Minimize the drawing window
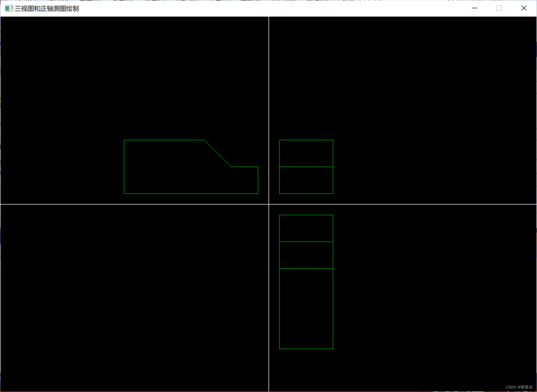Viewport: 537px width, 392px height. tap(474, 8)
